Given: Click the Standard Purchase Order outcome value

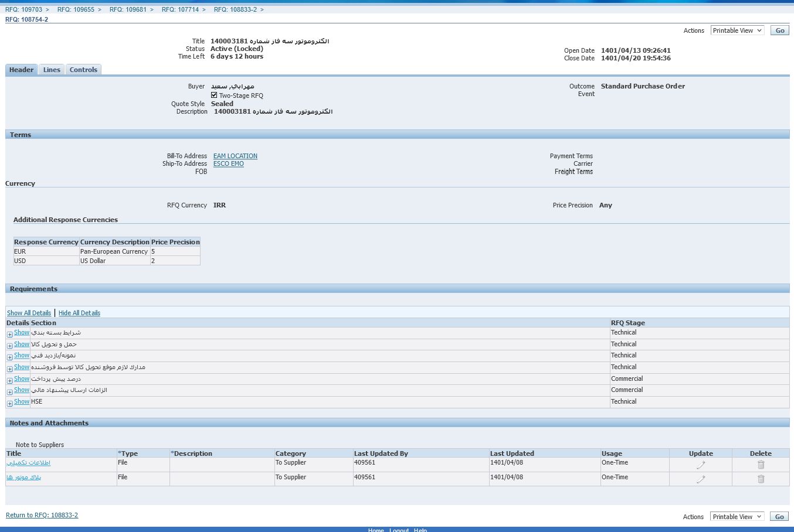Looking at the screenshot, I should [643, 86].
